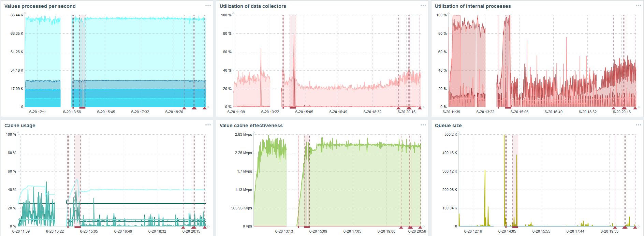644x236 pixels.
Task: Click 1.7 Mvps axis label in Value cache graph
Action: (x=245, y=171)
